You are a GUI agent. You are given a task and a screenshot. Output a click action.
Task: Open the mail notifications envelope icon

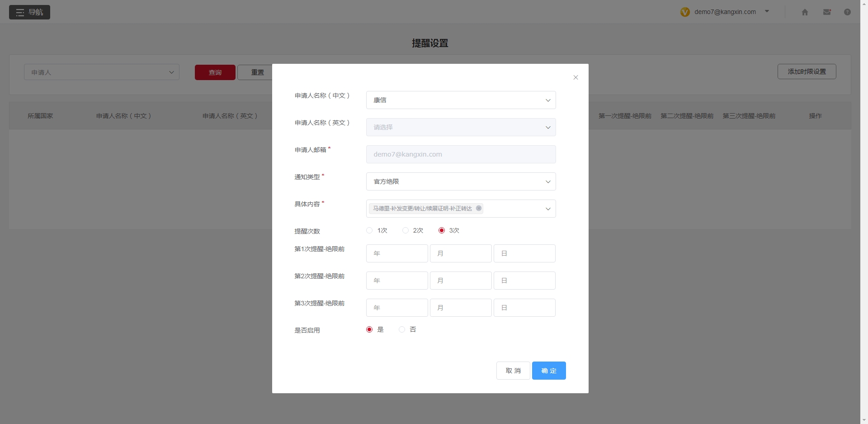click(x=827, y=12)
